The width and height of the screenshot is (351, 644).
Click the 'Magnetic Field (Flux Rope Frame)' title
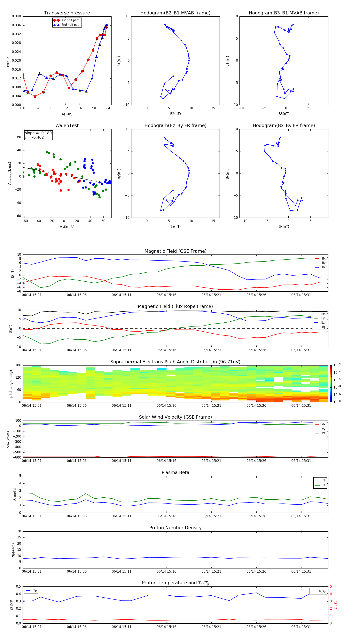175,307
